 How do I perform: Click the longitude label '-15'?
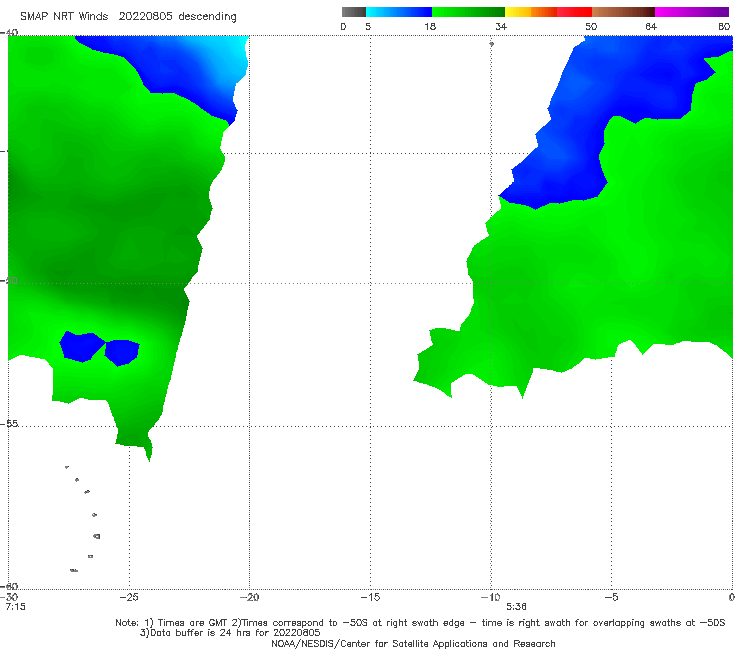[370, 597]
